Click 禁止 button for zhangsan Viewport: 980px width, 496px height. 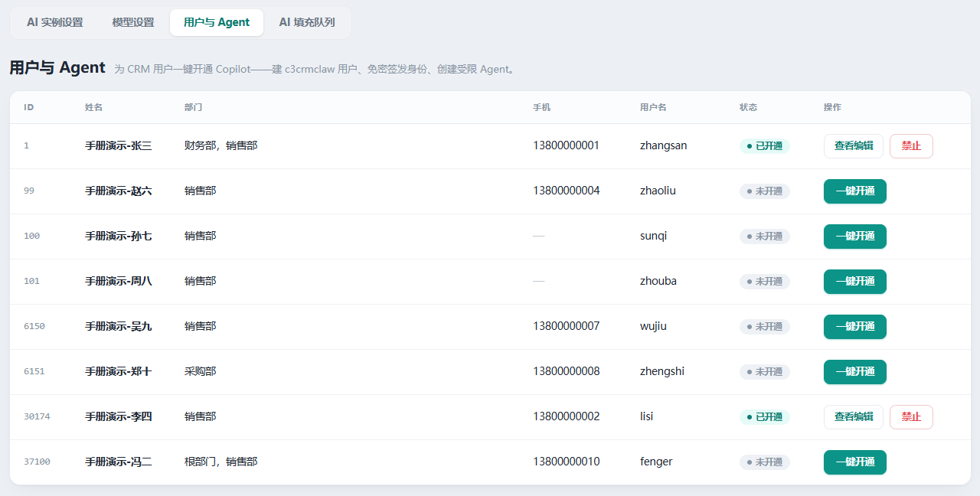point(911,146)
